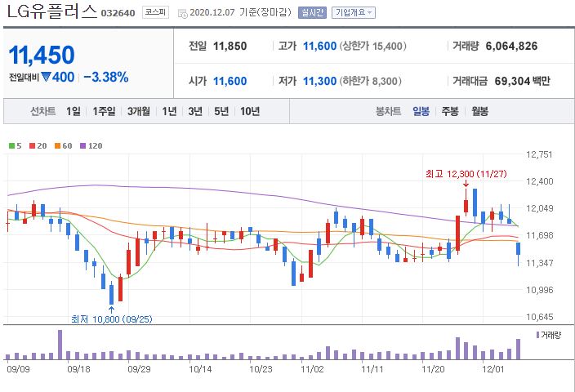
Task: Click the 2020.12.07 기준(장마감) date text
Action: pos(241,12)
